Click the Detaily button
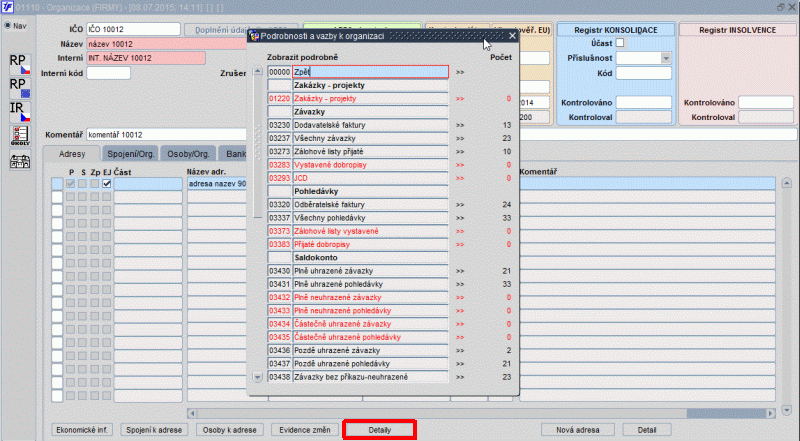800x441 pixels. point(380,430)
